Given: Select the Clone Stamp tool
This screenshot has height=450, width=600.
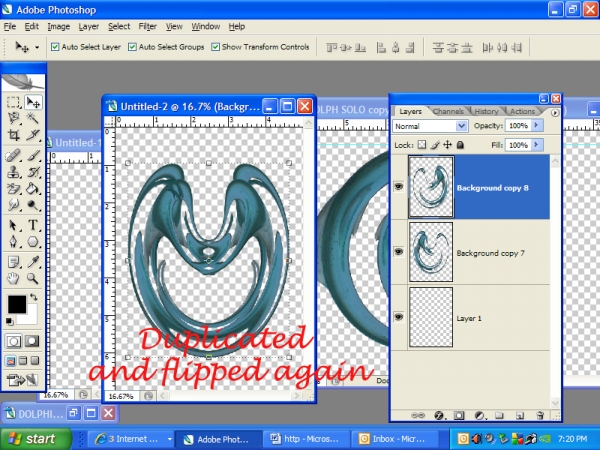Looking at the screenshot, I should (13, 172).
